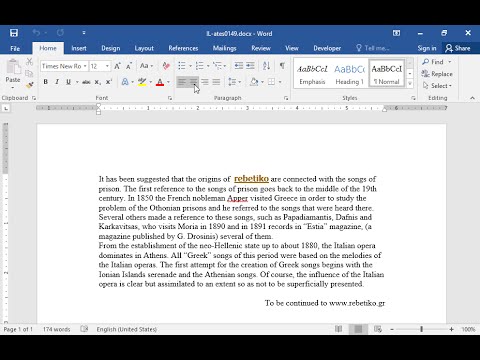Toggle Underline formatting
The height and width of the screenshot is (360, 480).
coord(68,82)
